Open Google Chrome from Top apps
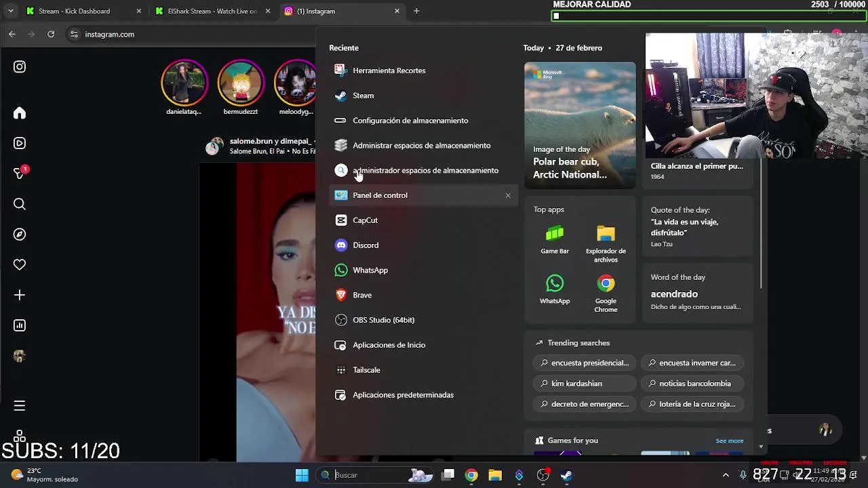This screenshot has width=868, height=488. [606, 293]
